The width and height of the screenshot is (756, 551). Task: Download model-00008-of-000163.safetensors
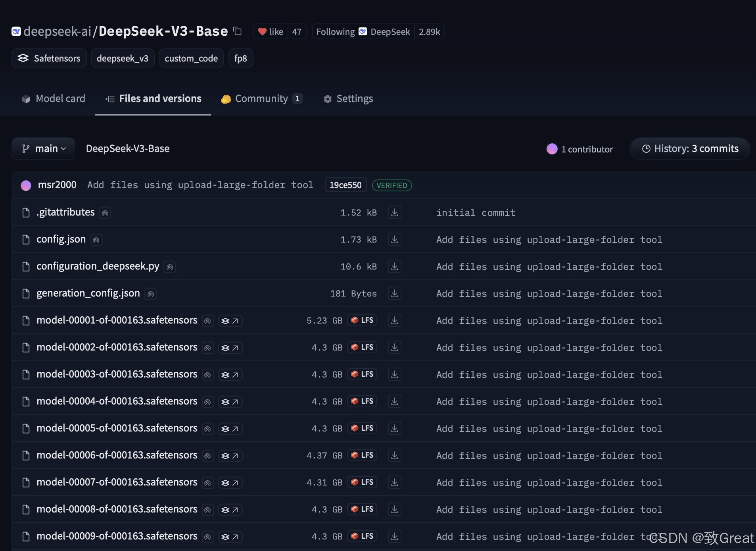[x=395, y=509]
